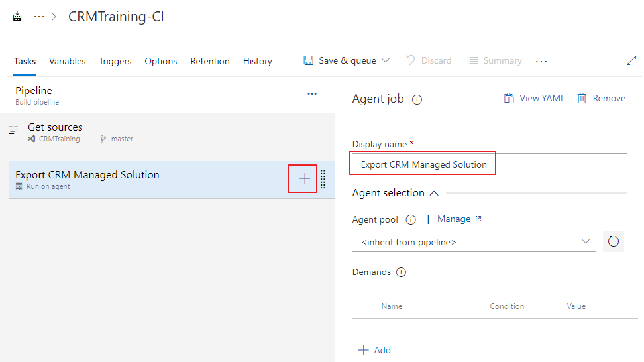Remove the agent job
644x362 pixels.
[601, 98]
